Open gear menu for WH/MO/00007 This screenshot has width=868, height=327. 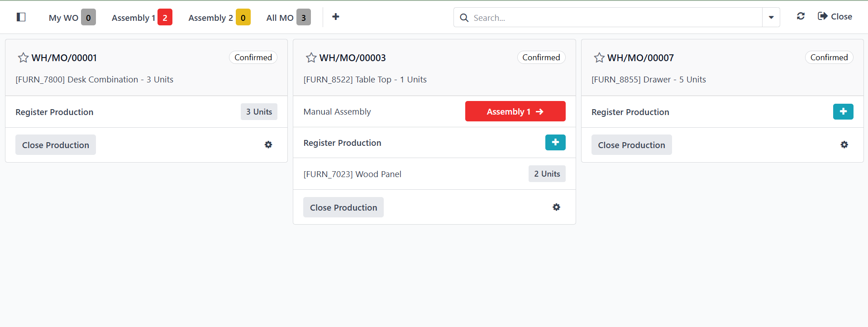coord(844,145)
